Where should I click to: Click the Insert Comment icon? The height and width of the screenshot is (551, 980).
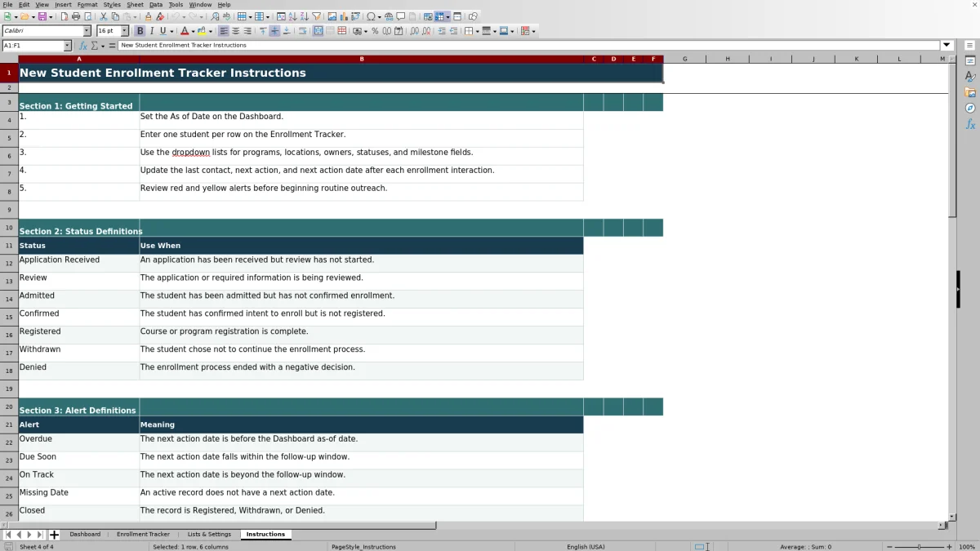click(400, 16)
